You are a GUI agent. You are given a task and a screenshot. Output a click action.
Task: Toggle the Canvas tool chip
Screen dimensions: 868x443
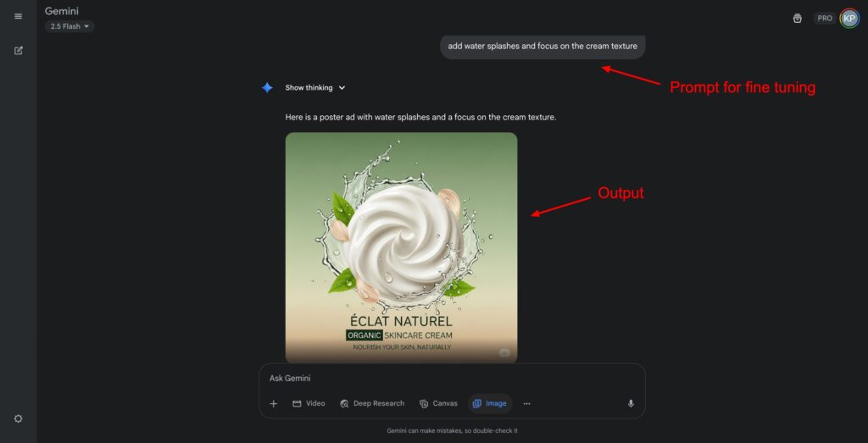pyautogui.click(x=438, y=404)
